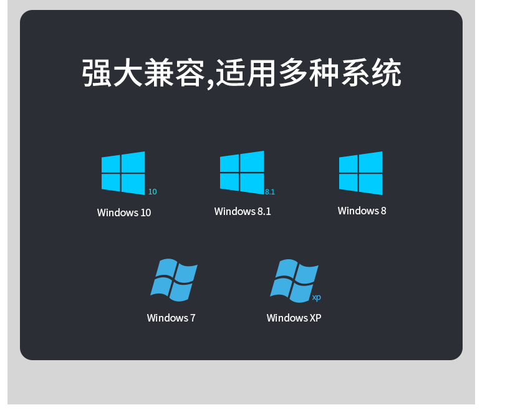Click the upper-left pane of Windows 10 logo
This screenshot has width=510, height=420.
click(111, 164)
